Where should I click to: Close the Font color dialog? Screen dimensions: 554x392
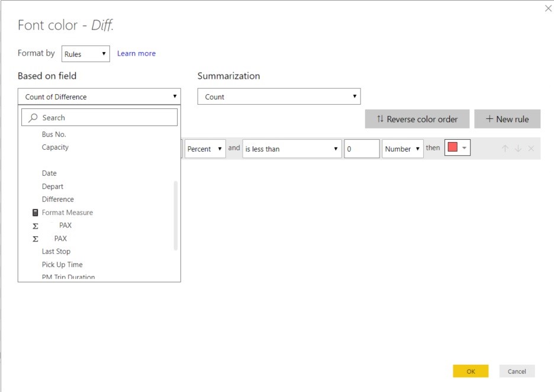(548, 8)
